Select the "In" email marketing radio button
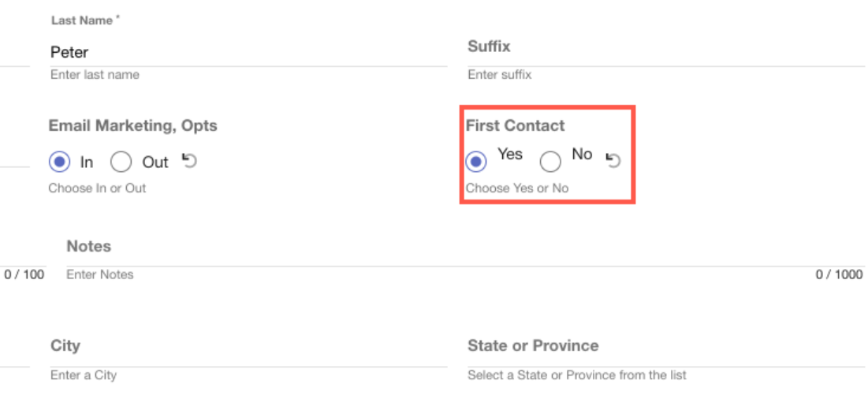 pyautogui.click(x=59, y=162)
